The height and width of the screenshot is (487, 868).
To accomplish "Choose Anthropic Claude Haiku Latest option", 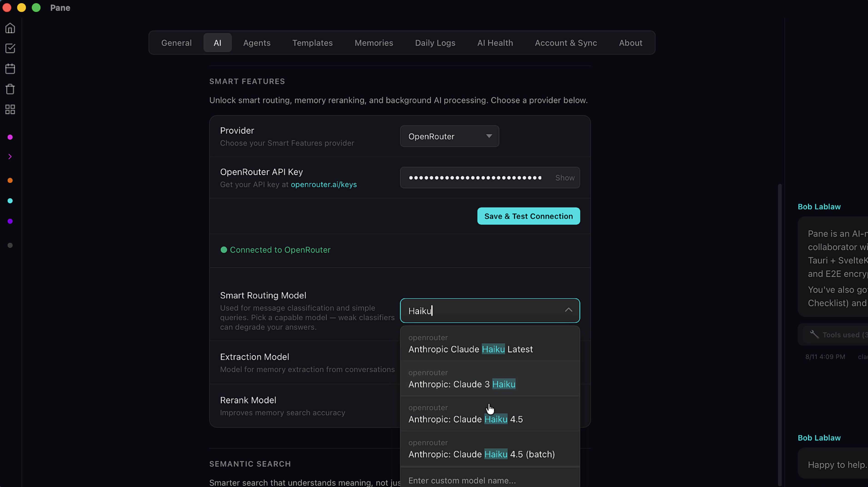I will pyautogui.click(x=490, y=344).
